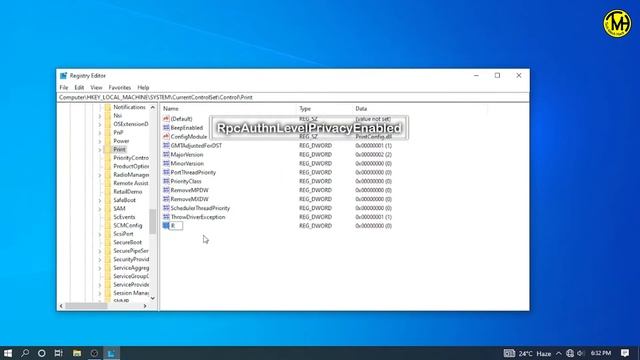Show hidden system tray icons
The height and width of the screenshot is (360, 640).
[x=558, y=353]
